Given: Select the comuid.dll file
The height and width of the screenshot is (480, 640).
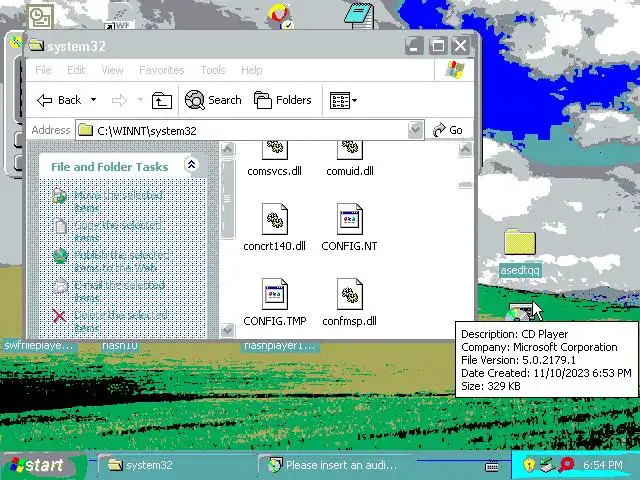Looking at the screenshot, I should click(350, 159).
